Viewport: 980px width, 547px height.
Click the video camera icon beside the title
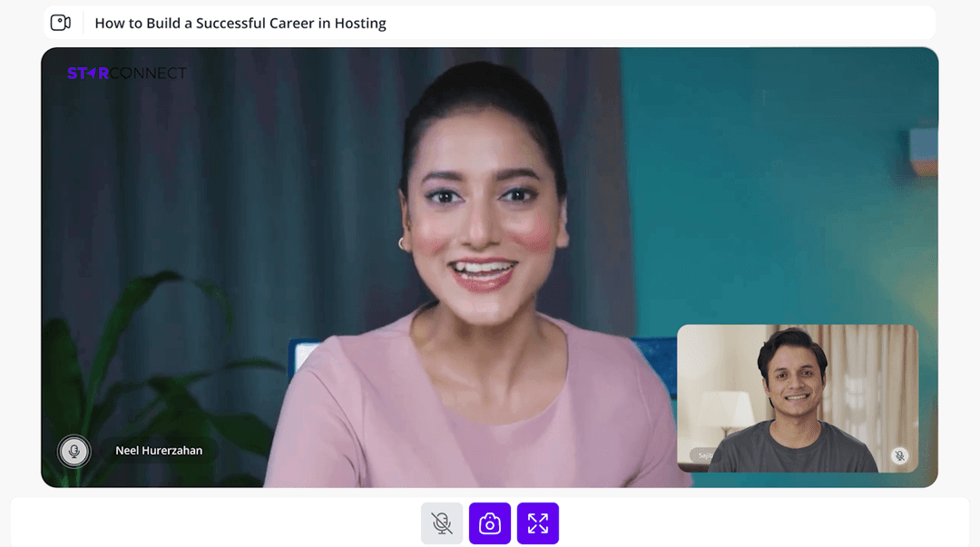(61, 23)
